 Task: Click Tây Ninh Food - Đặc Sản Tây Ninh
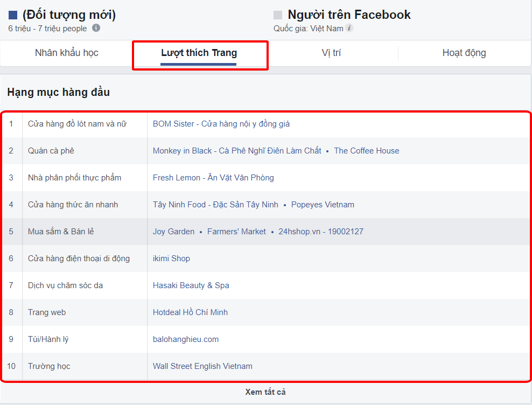[x=215, y=205]
